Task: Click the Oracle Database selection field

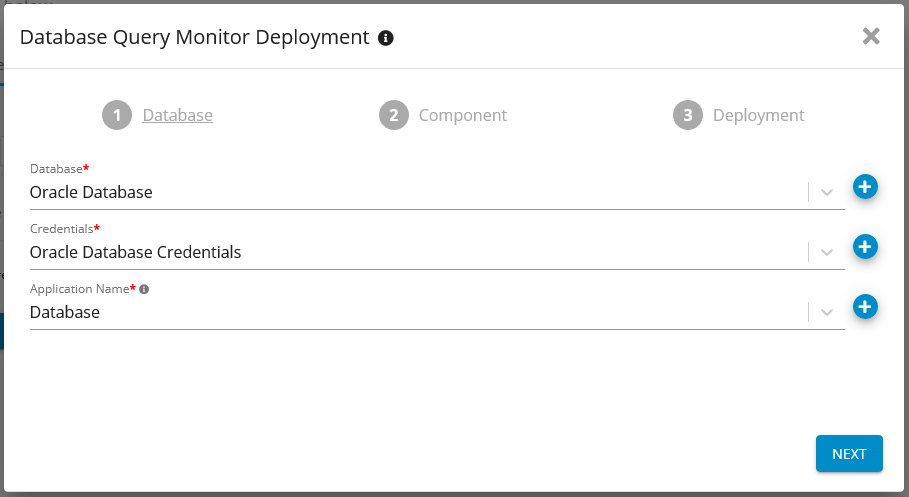Action: 400,192
